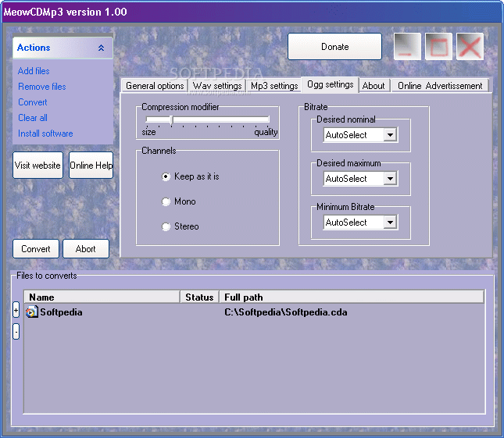Viewport: 504px width, 438px height.
Task: Click the Name column header
Action: (x=102, y=297)
